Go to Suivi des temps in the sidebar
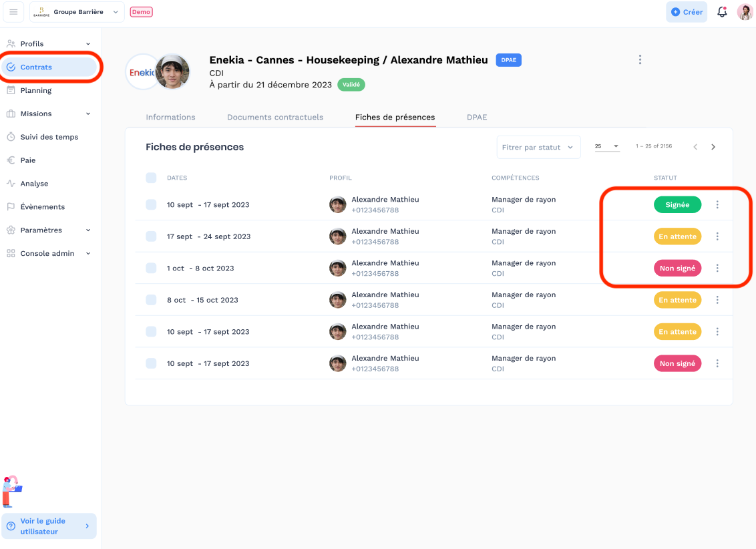Screen dimensions: 756x549 49,137
